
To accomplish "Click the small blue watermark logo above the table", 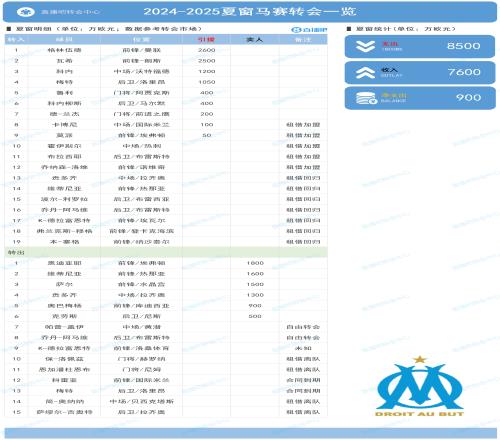I will click(309, 30).
